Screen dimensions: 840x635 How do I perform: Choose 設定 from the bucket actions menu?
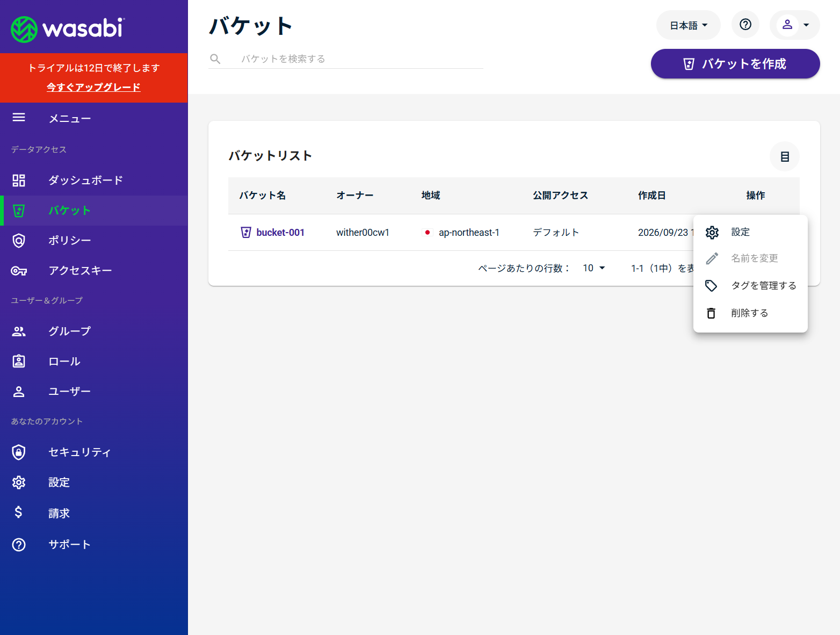click(750, 232)
